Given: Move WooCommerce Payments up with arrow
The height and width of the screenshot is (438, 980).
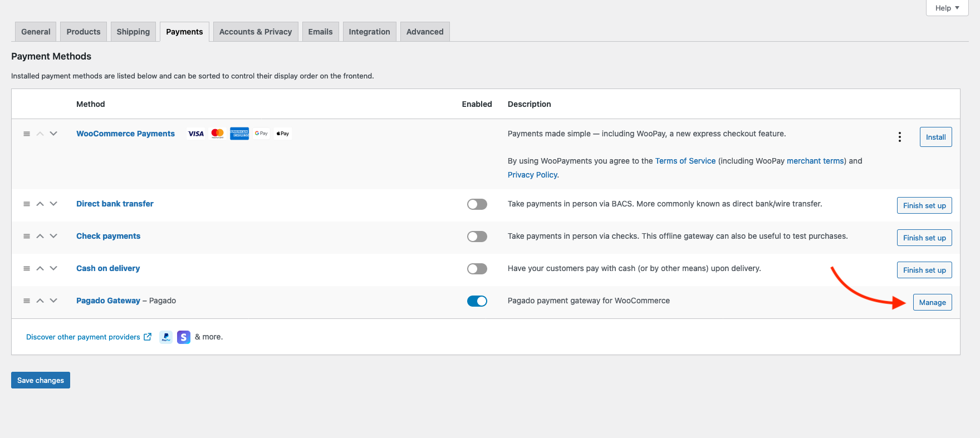Looking at the screenshot, I should pos(40,134).
